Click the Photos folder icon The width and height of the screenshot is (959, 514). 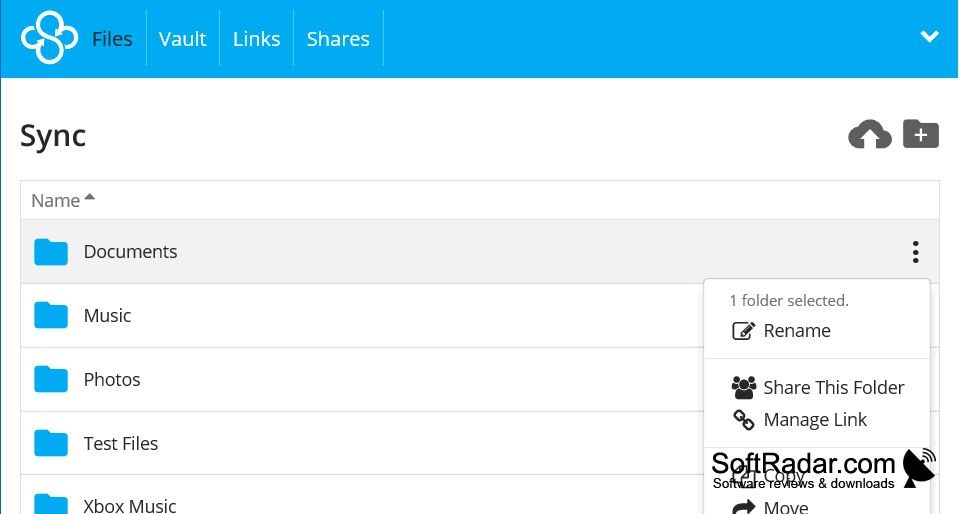point(51,379)
